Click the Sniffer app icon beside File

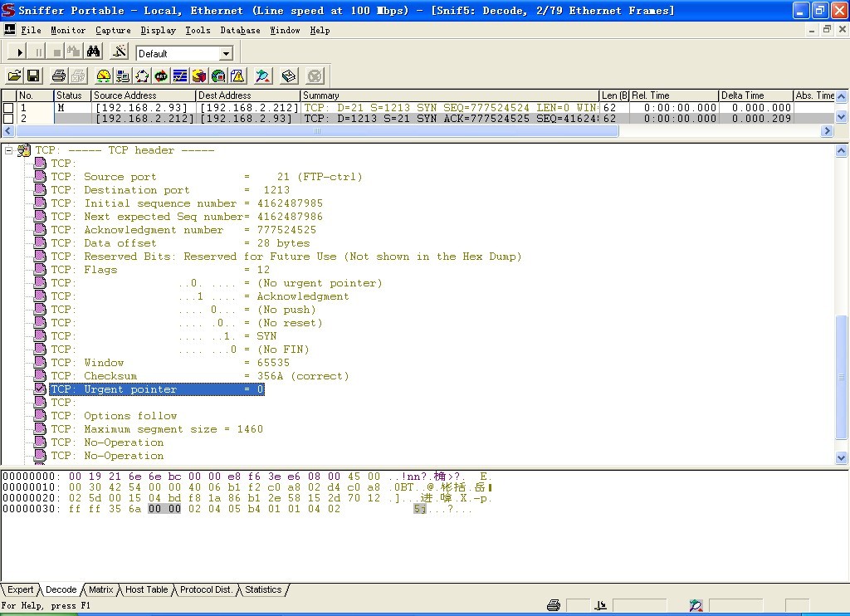(9, 29)
